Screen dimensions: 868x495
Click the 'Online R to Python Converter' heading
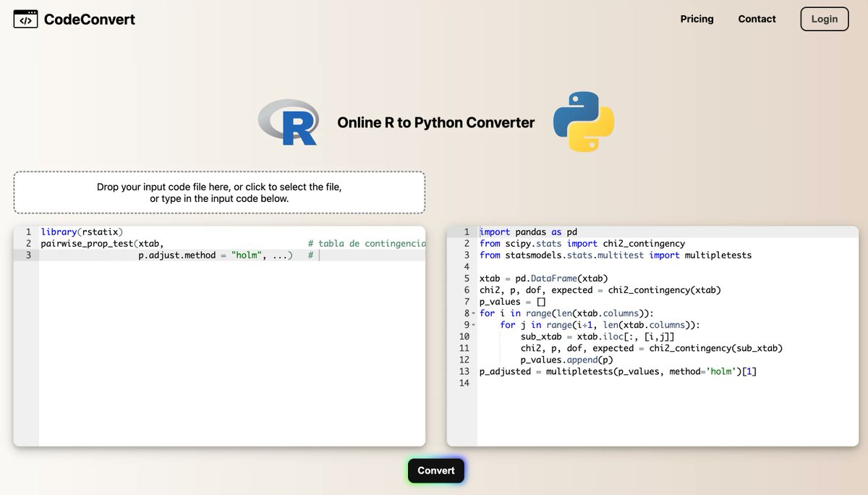436,123
